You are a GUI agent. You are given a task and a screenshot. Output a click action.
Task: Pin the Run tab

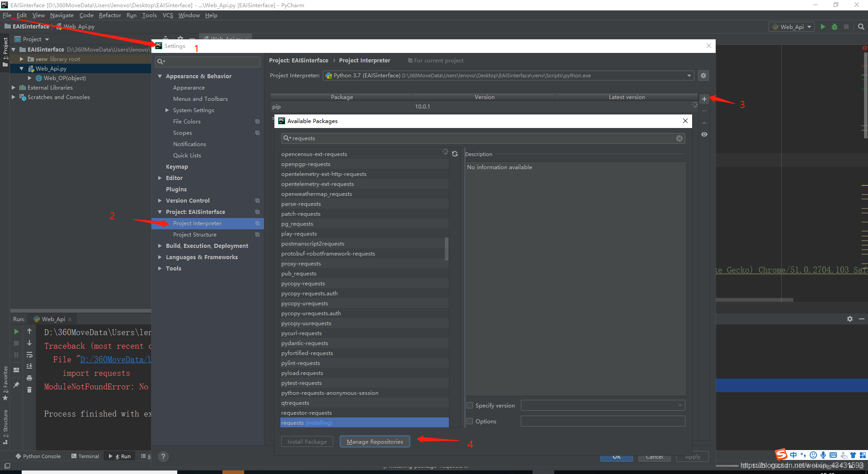(16, 384)
